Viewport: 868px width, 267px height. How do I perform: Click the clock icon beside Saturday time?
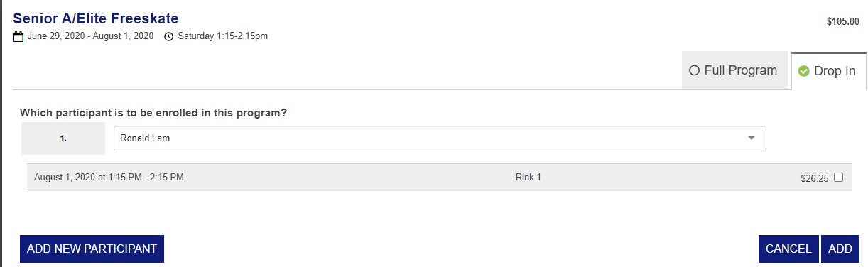click(x=168, y=36)
